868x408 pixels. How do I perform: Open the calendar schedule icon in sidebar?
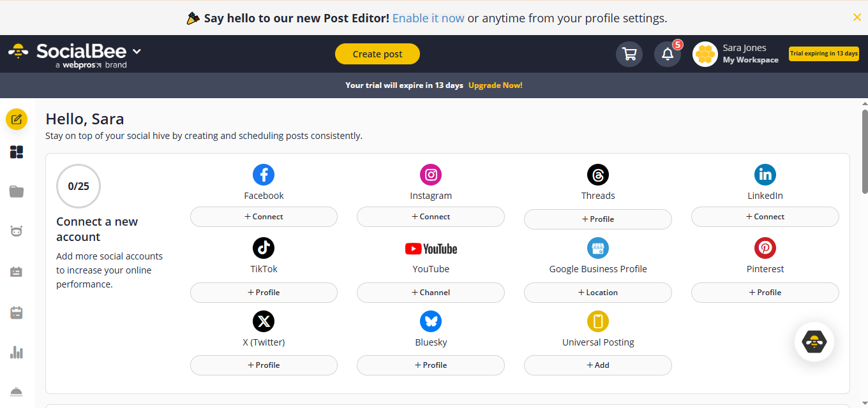tap(17, 312)
